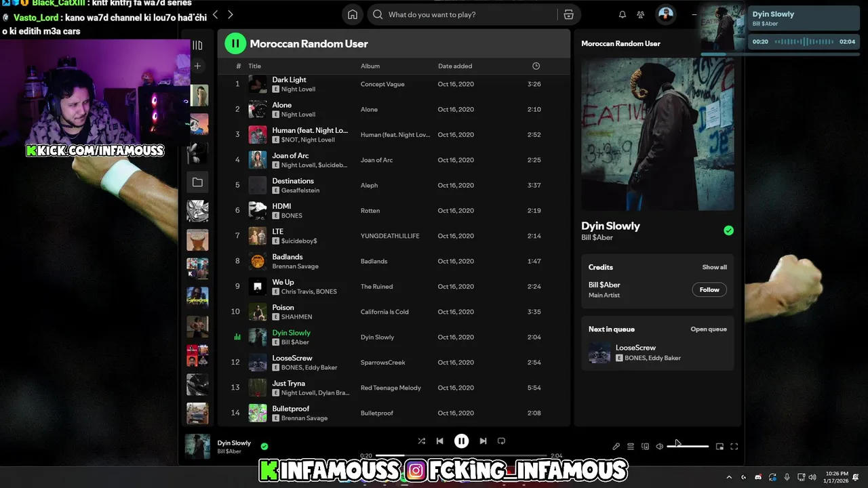Open the California Is Cold album link

point(384,312)
